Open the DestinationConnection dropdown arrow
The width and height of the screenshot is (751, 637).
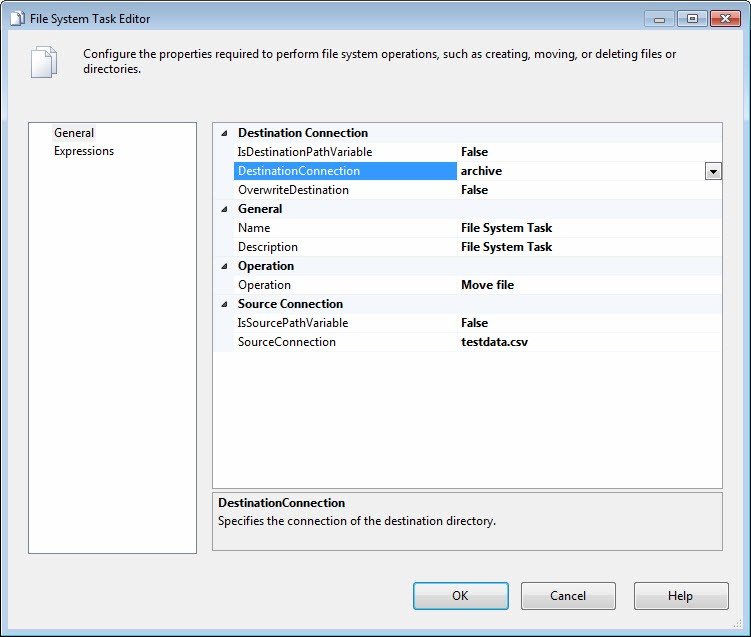(x=713, y=171)
